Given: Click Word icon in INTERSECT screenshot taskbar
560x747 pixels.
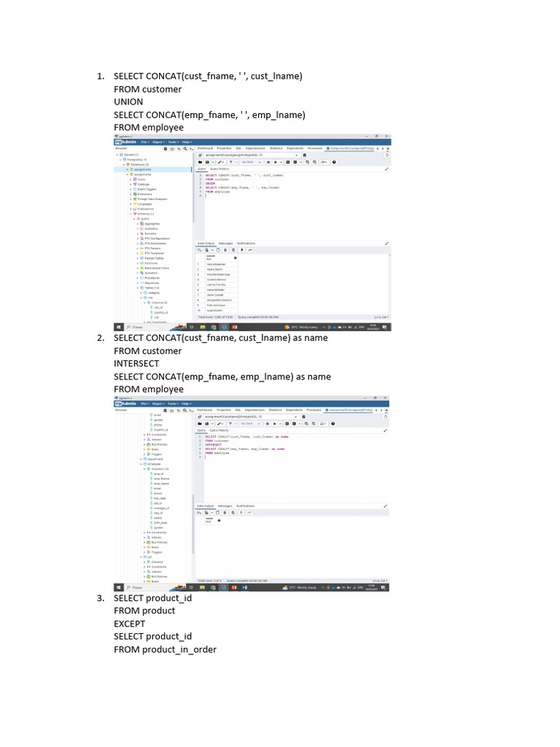Looking at the screenshot, I should [x=245, y=587].
